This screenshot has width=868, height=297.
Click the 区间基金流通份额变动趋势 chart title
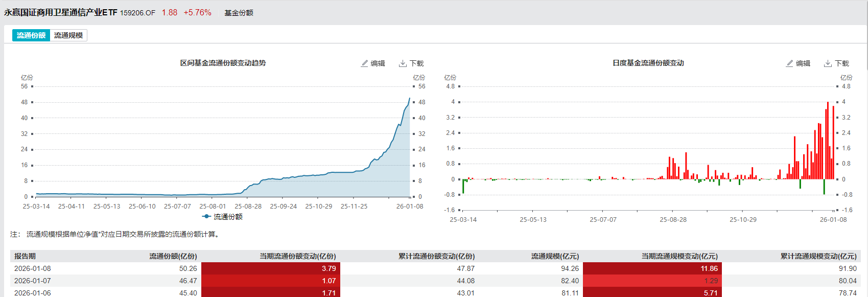tap(223, 63)
